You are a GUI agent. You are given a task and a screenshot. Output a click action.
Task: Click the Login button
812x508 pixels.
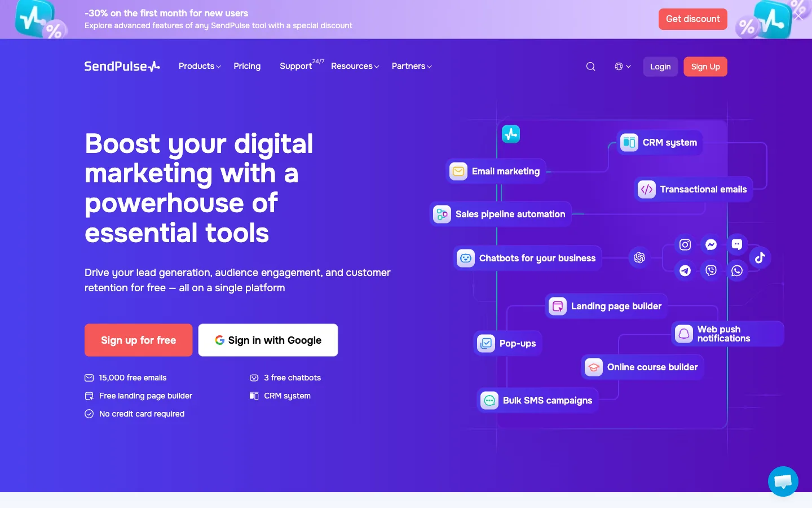coord(660,67)
